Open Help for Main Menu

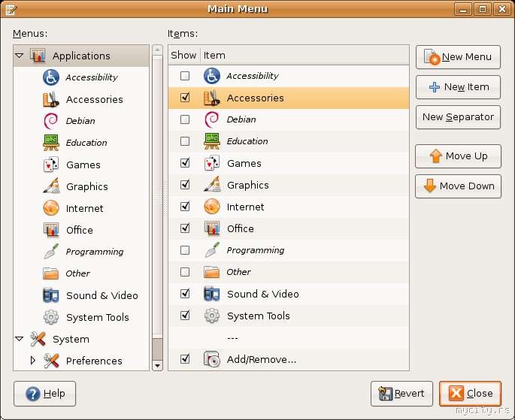pos(44,394)
